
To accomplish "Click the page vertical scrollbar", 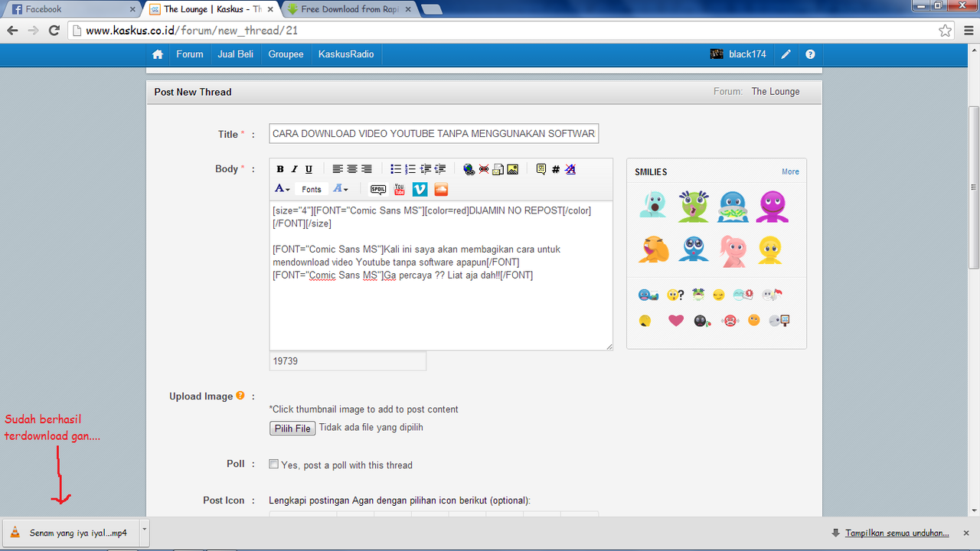I will pos(973,187).
